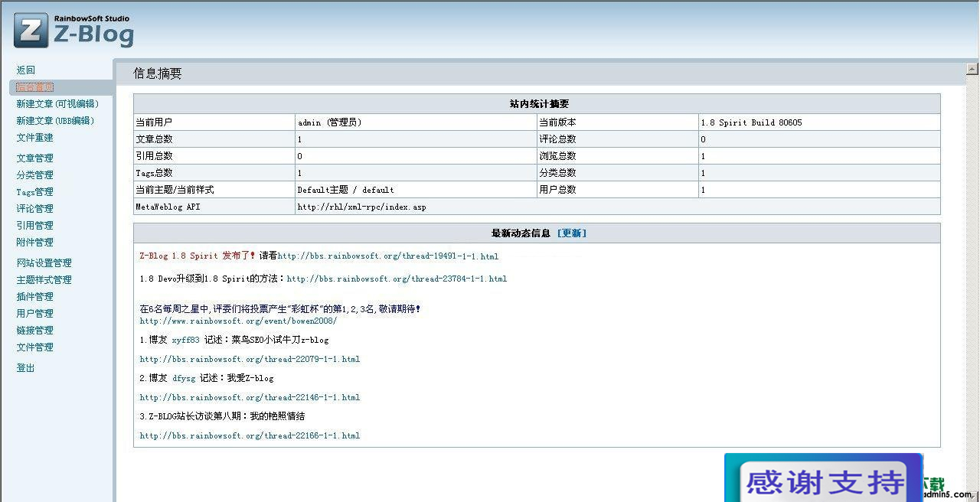The image size is (980, 502).
Task: Navigate to 文件管理 in the sidebar
Action: tap(35, 347)
